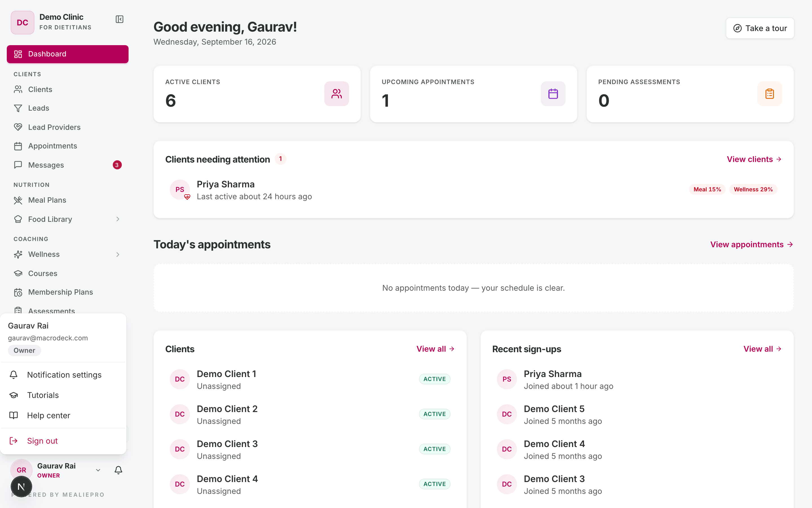Collapse the sidebar panel icon

point(120,19)
